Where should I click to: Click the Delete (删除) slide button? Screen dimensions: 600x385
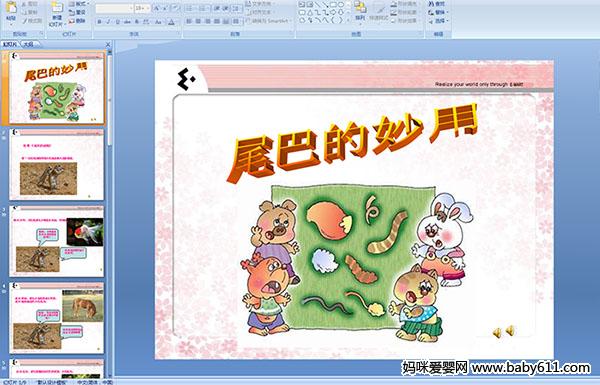77,21
